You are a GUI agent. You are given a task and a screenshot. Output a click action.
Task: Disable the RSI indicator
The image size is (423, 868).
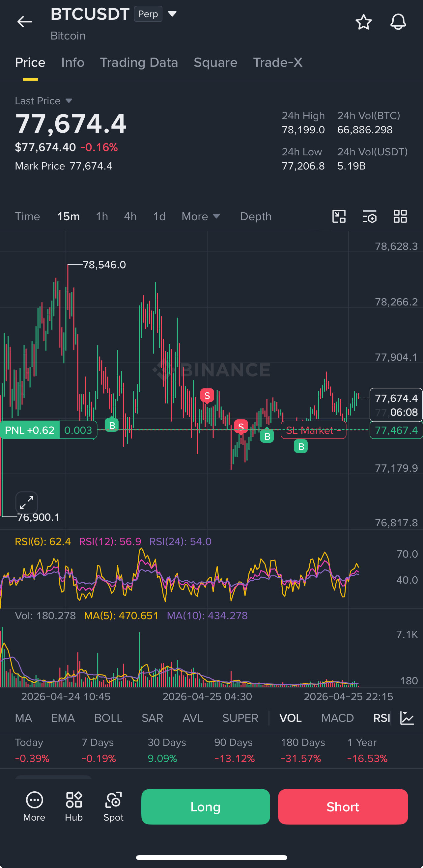pos(381,718)
